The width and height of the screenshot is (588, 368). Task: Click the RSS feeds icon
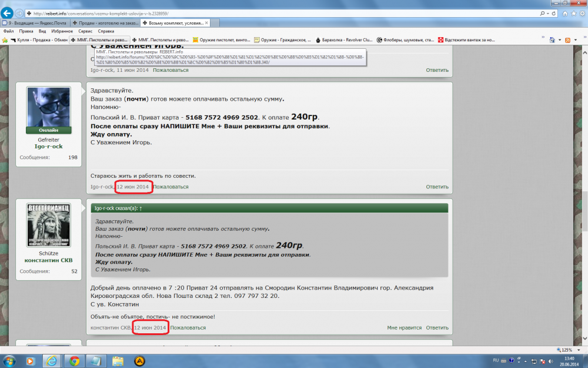click(x=568, y=40)
